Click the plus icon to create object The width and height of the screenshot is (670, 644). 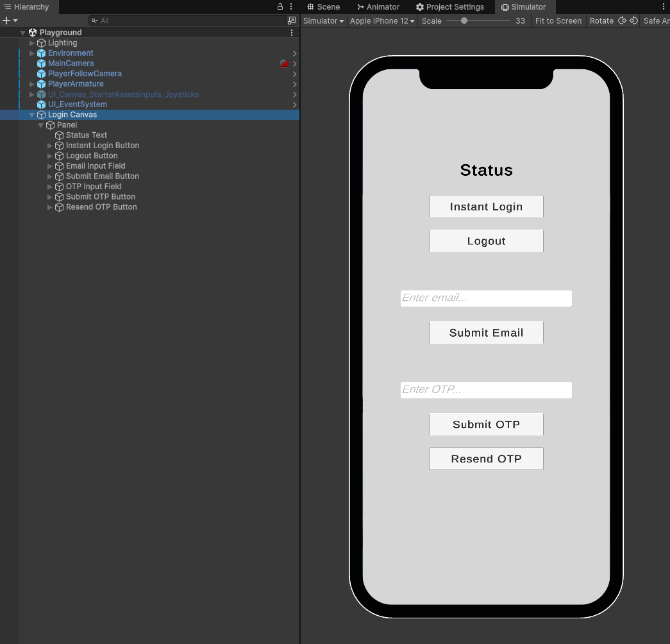click(x=6, y=21)
